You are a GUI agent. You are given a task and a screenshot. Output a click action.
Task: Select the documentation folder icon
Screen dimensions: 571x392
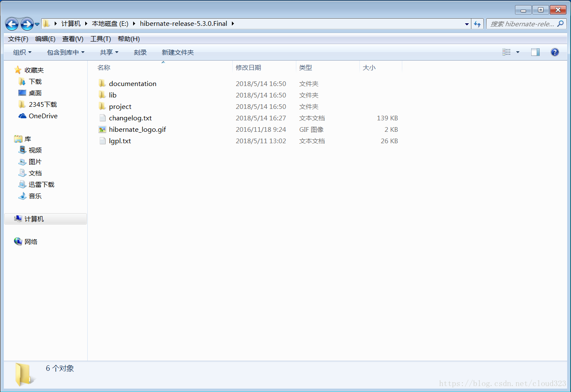click(x=102, y=83)
